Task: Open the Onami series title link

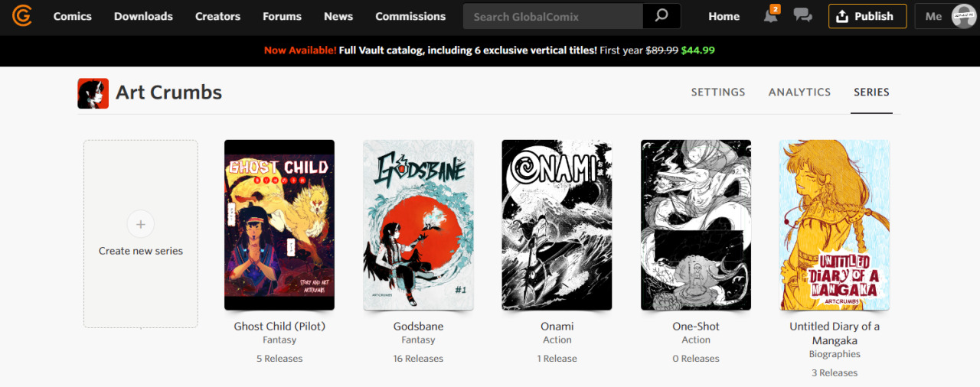Action: pyautogui.click(x=557, y=326)
